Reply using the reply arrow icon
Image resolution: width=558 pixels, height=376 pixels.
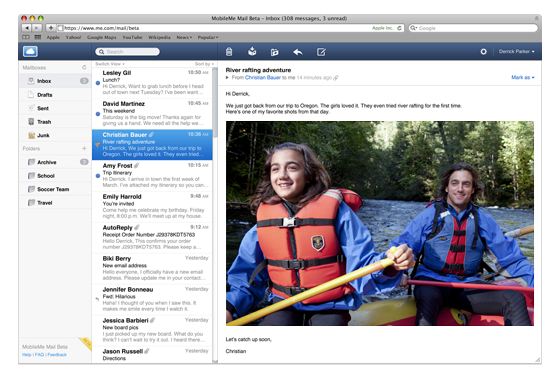pos(298,52)
